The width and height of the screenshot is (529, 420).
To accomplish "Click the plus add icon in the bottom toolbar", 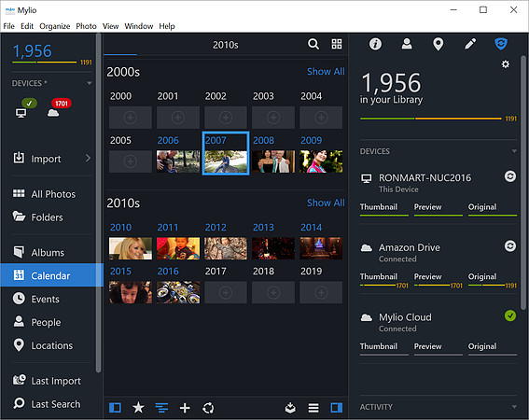I will pyautogui.click(x=185, y=408).
